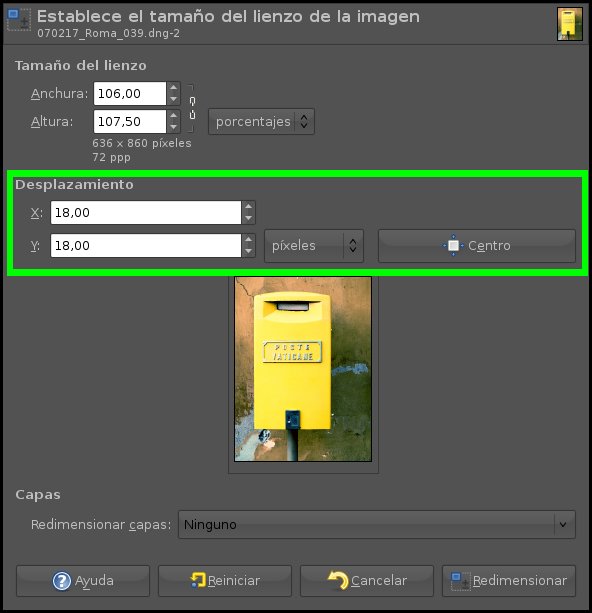Open the píxeles offset unit dropdown
592x613 pixels.
click(x=314, y=246)
